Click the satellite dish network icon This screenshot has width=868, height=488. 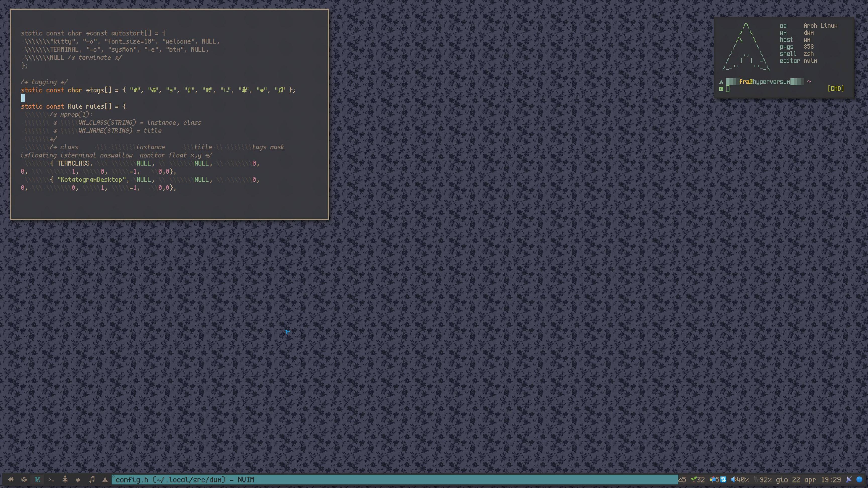848,479
